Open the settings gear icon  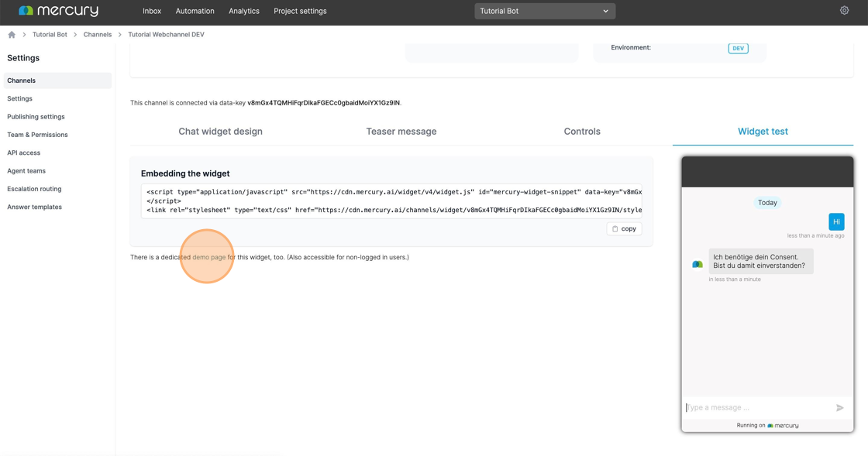click(844, 11)
